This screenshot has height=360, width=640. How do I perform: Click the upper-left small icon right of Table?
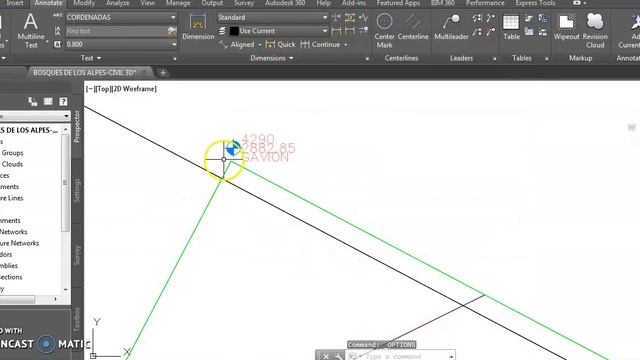pyautogui.click(x=529, y=18)
